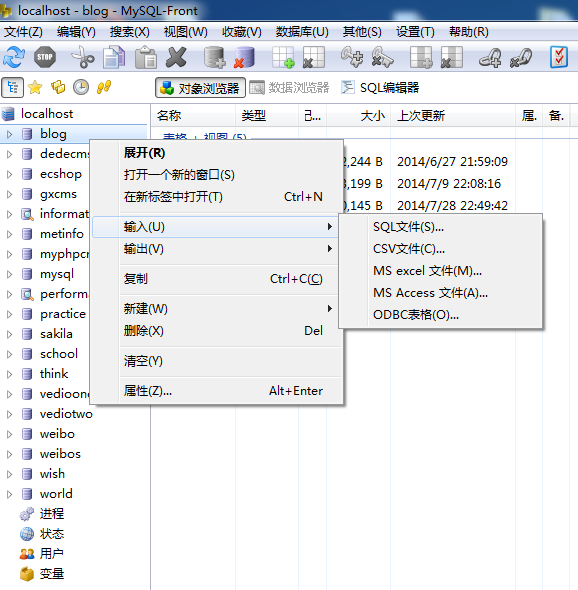This screenshot has height=590, width=578.
Task: Toggle the tree navigation view icon
Action: point(13,87)
